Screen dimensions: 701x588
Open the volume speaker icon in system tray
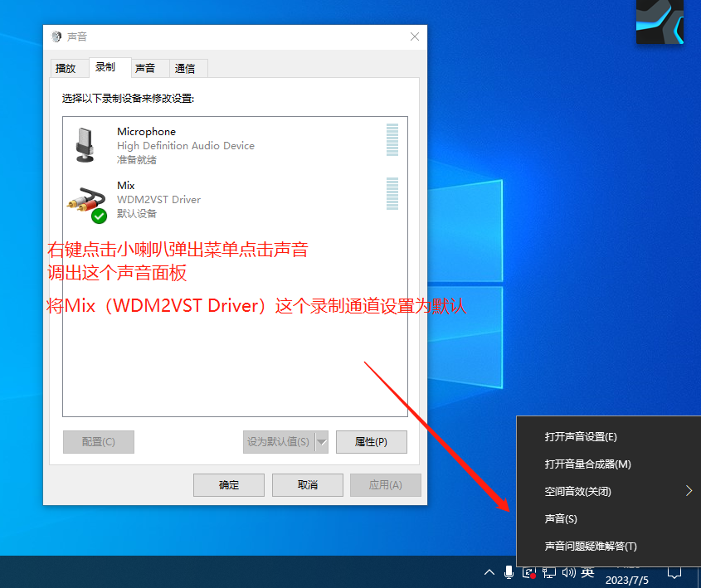pos(569,572)
